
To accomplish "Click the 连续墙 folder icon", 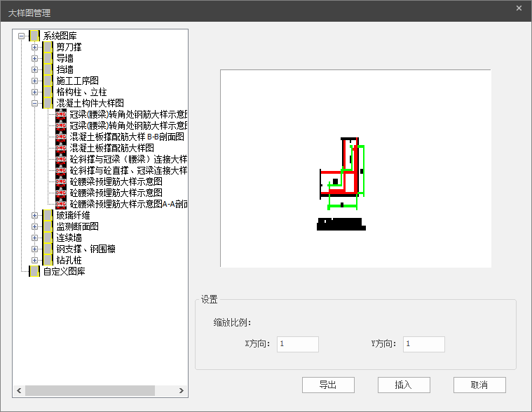I will pos(48,238).
